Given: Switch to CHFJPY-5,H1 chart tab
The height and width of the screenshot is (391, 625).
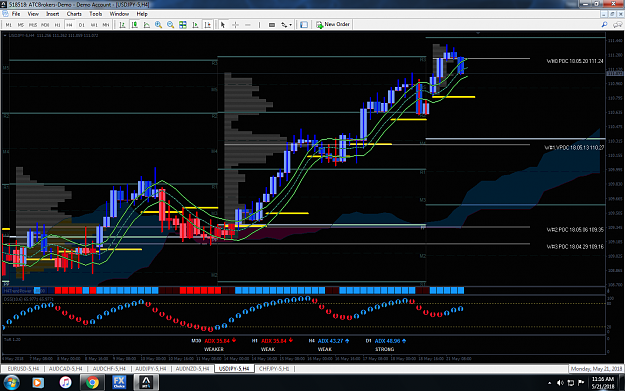Looking at the screenshot, I should tap(274, 369).
